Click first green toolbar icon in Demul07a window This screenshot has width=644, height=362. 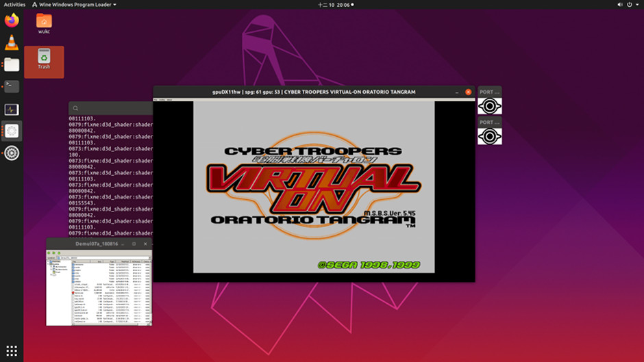[49, 253]
